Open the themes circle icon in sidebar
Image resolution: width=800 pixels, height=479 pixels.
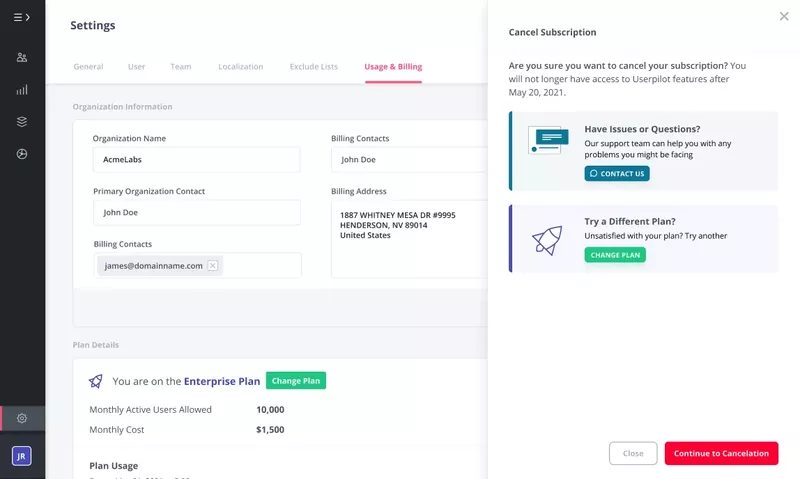tap(21, 154)
